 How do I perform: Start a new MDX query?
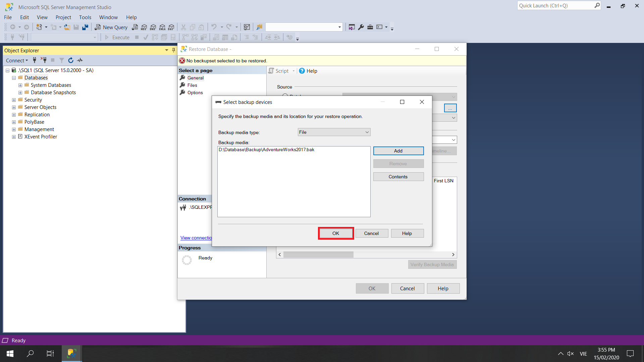[x=144, y=27]
